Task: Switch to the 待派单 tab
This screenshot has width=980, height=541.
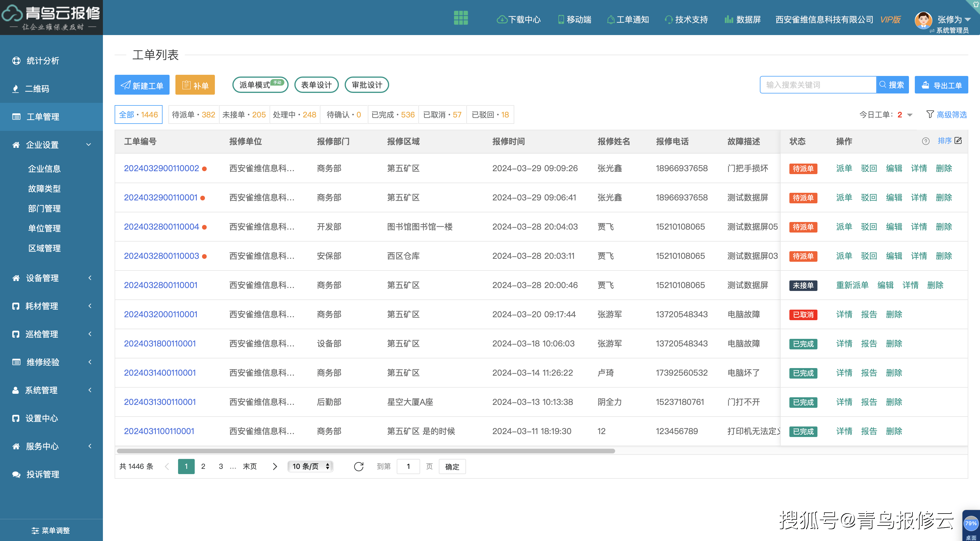Action: 193,115
